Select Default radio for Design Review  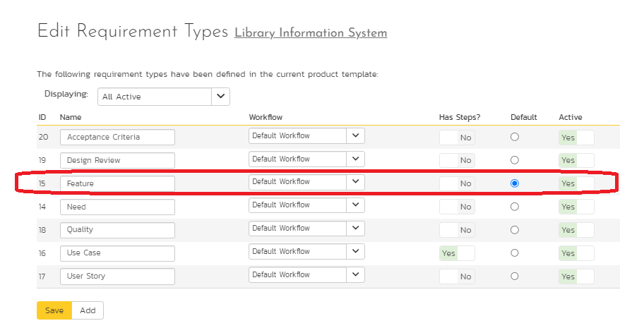pyautogui.click(x=515, y=160)
